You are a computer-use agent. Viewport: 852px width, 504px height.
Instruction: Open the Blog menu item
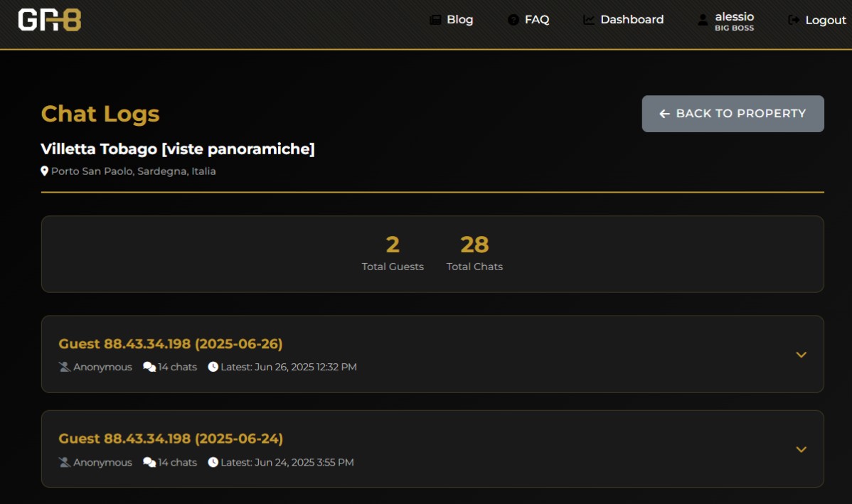(459, 20)
